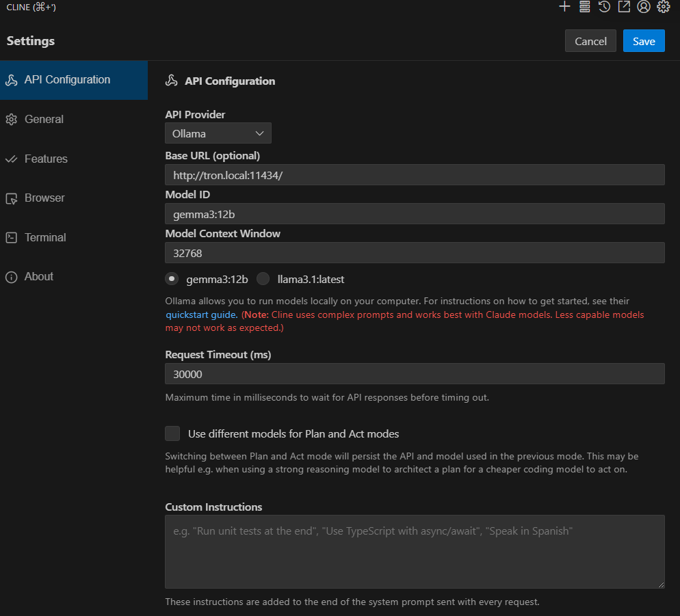Click the "Custom Instructions" label

214,507
